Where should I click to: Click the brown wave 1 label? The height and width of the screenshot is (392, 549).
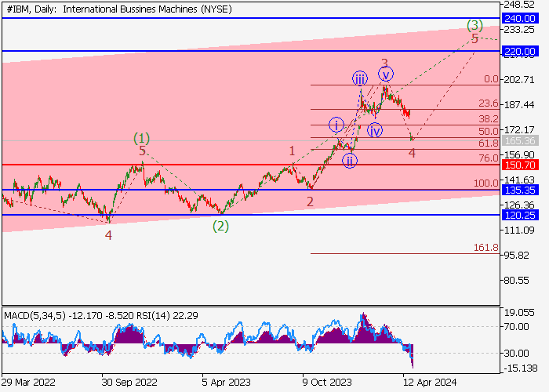point(292,151)
